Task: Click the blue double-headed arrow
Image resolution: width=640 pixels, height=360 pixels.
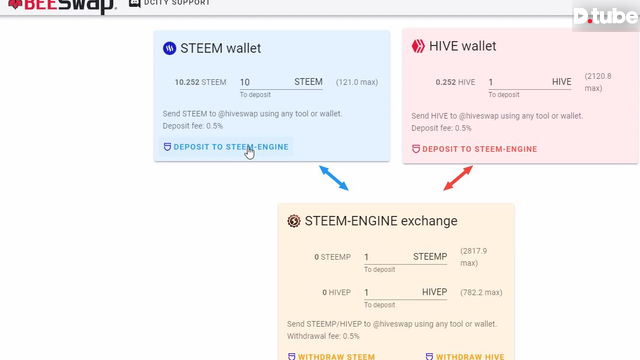Action: (x=334, y=178)
